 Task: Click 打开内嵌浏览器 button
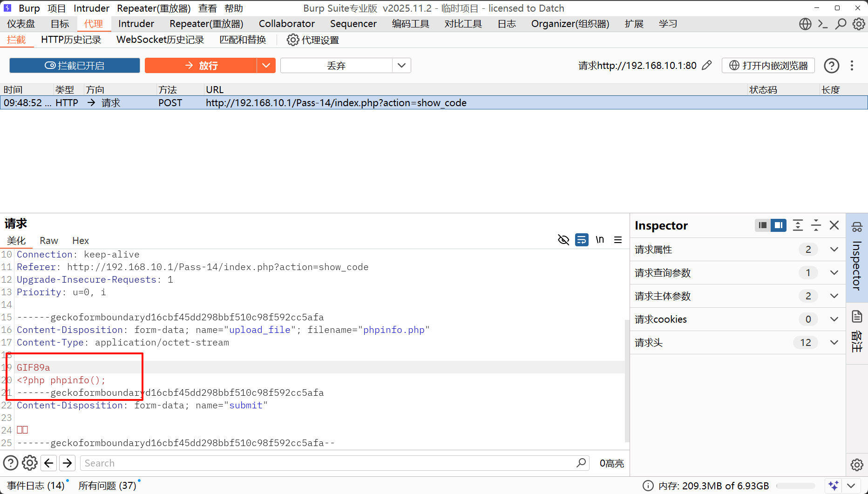pos(768,66)
